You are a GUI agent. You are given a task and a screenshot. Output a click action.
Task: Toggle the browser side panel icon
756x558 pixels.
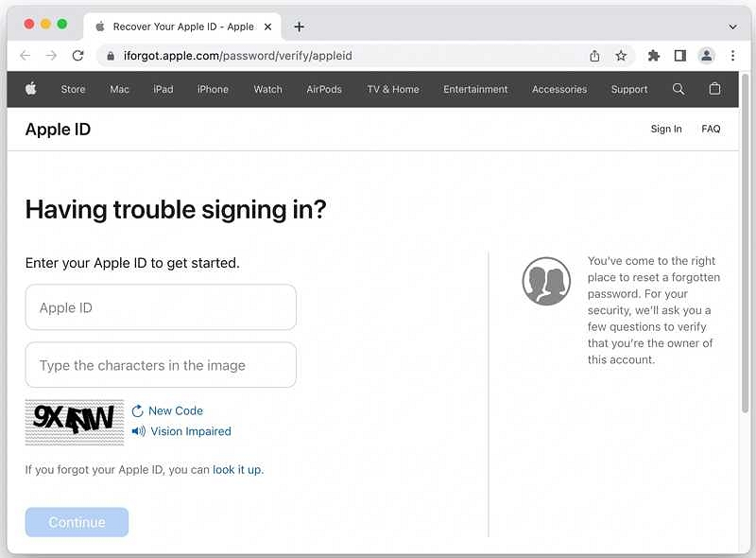click(x=679, y=56)
